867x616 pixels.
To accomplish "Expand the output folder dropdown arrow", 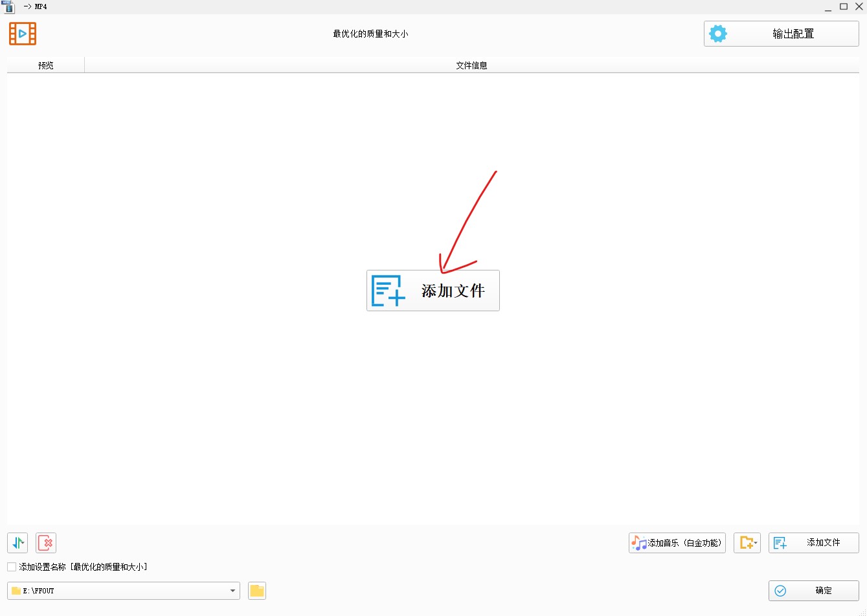I will click(x=232, y=591).
